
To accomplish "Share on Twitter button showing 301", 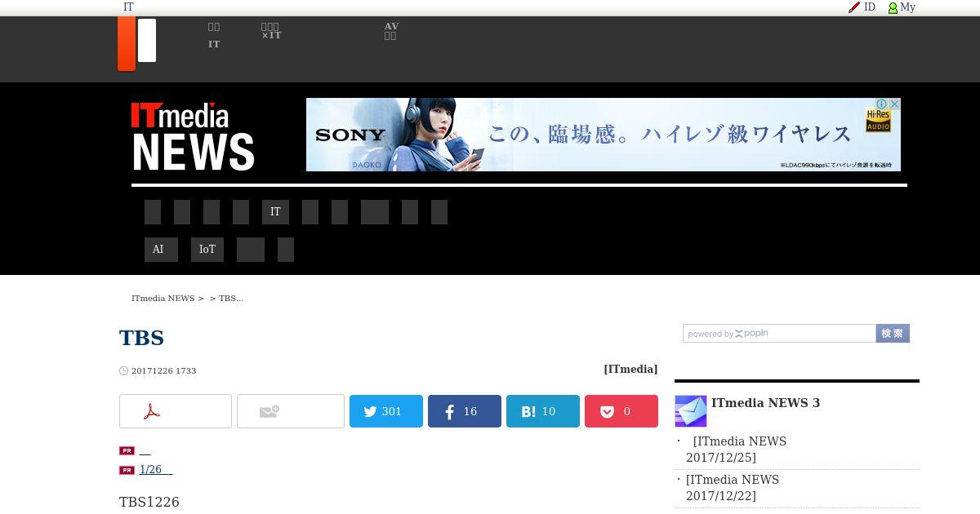I will pos(386,411).
